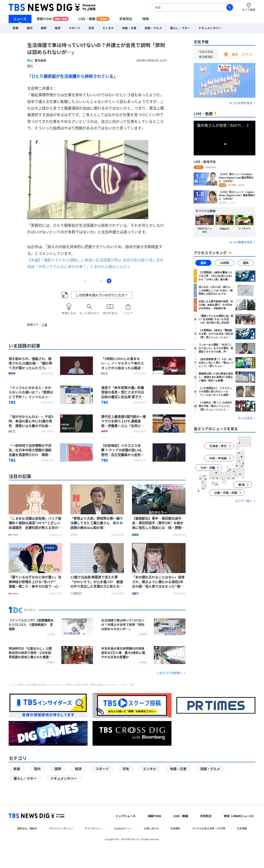
Task: Open the 昼のニュース live schedule item
Action: tap(225, 179)
